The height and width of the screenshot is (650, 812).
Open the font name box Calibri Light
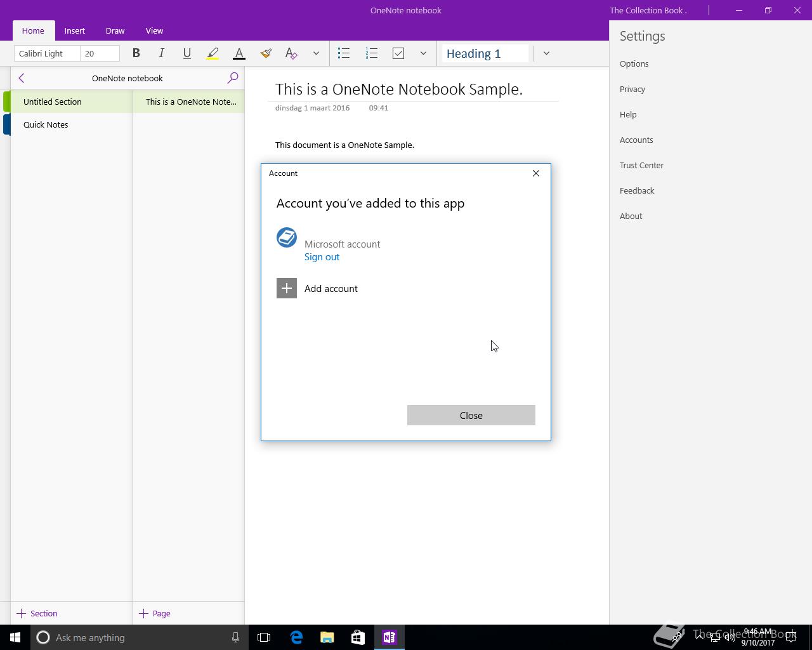point(47,53)
